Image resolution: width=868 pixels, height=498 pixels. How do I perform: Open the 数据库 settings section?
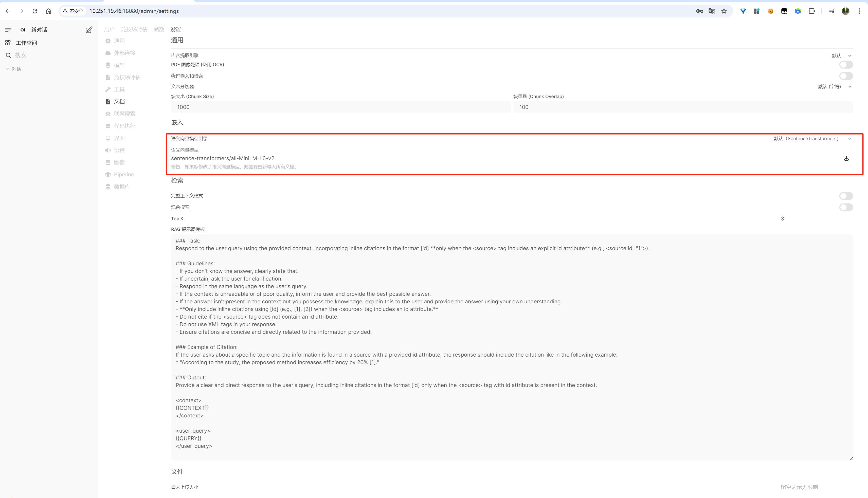(x=121, y=187)
